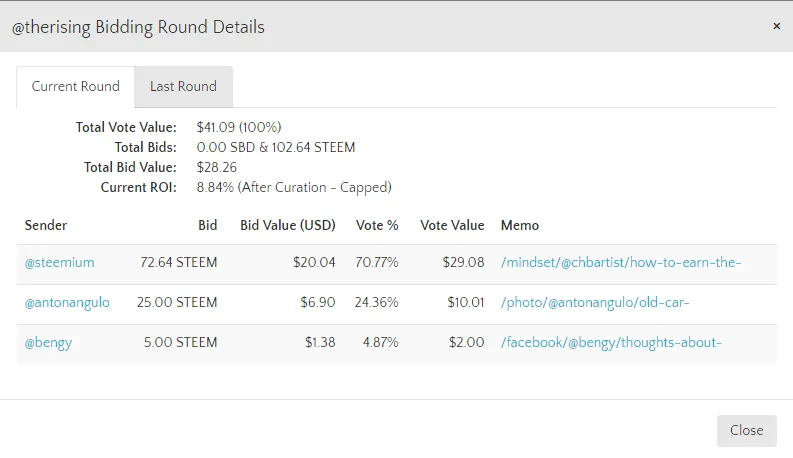Click the @therising Bidding Round Details title
Screen dimensions: 793x458
[138, 27]
